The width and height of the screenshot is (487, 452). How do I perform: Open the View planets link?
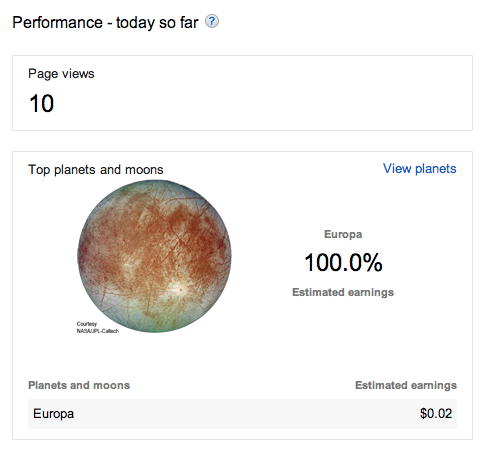419,169
